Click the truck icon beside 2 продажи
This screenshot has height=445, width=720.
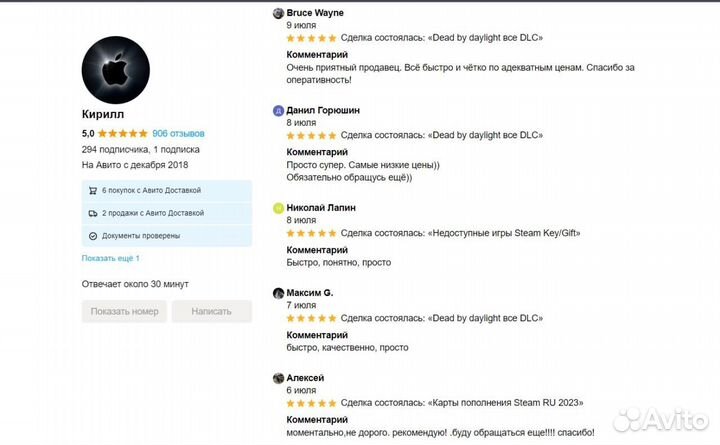point(93,213)
